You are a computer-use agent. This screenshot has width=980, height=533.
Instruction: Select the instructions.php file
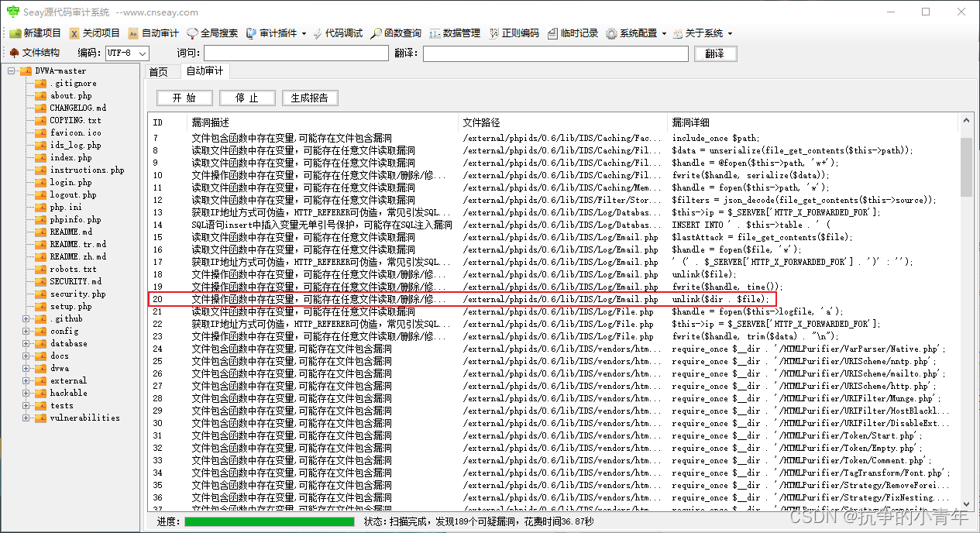click(x=87, y=170)
